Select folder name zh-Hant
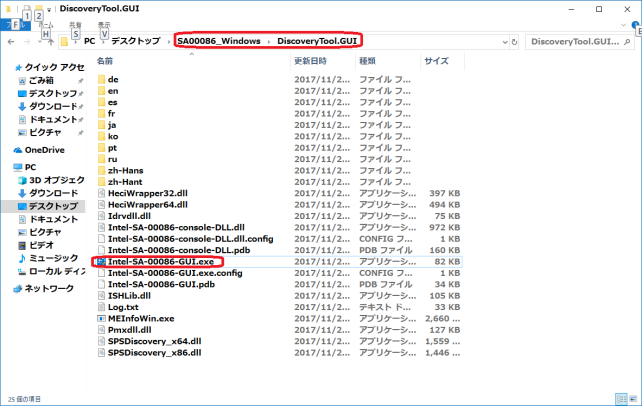This screenshot has height=406, width=642. (x=125, y=182)
